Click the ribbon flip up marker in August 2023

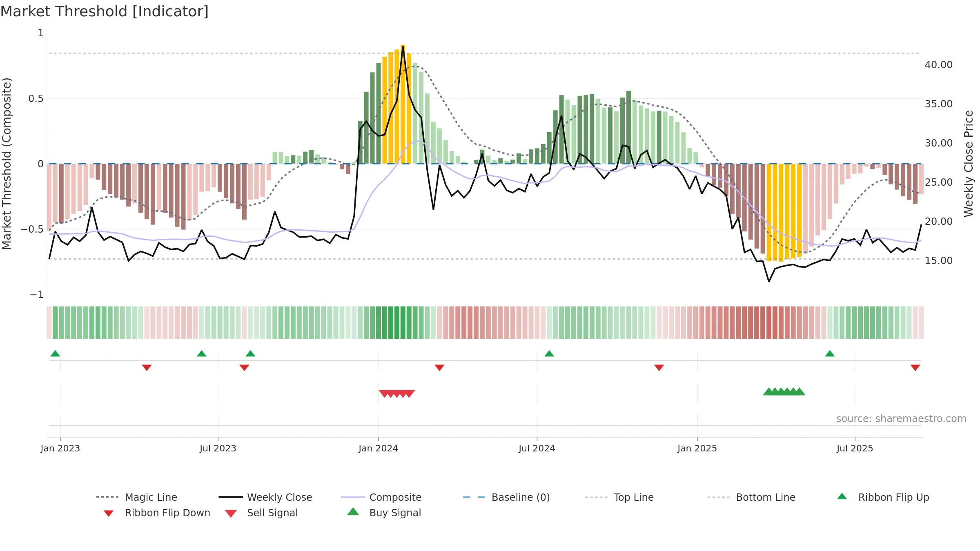coord(250,353)
